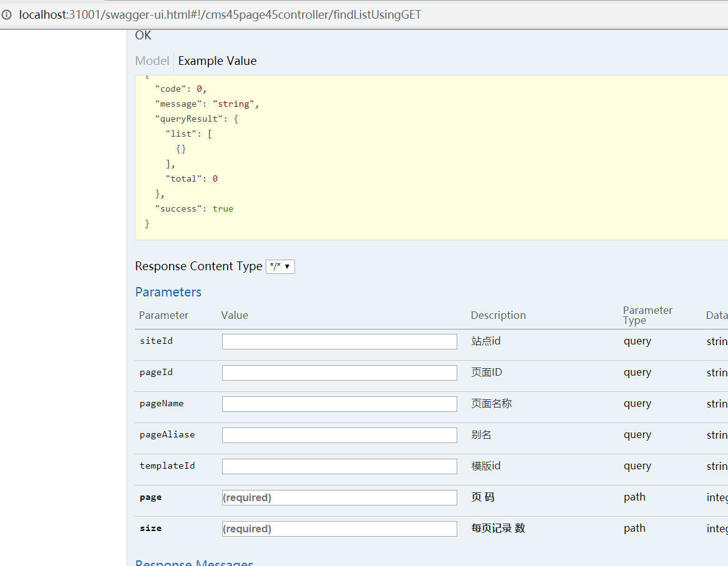728x566 pixels.
Task: Click the "别名" description text
Action: coord(481,434)
